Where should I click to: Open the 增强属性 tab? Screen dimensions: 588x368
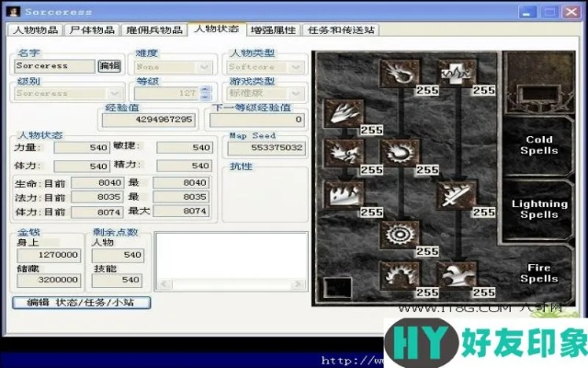point(274,30)
